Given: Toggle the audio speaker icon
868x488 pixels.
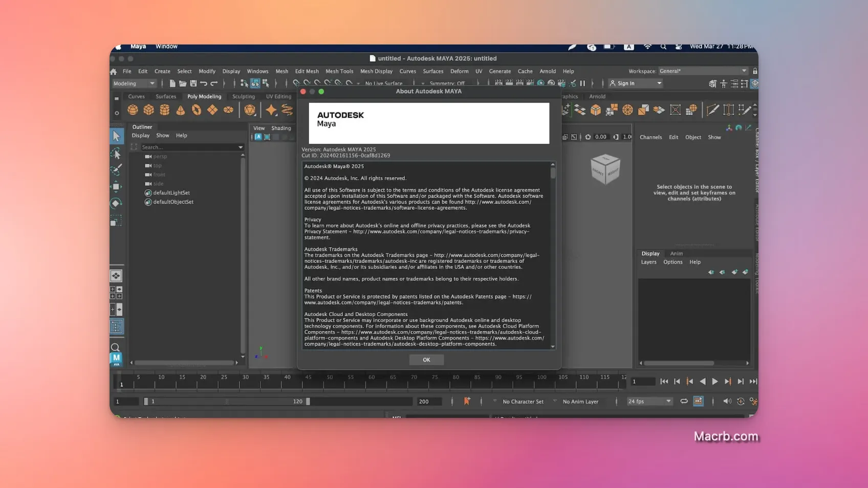Looking at the screenshot, I should point(727,402).
